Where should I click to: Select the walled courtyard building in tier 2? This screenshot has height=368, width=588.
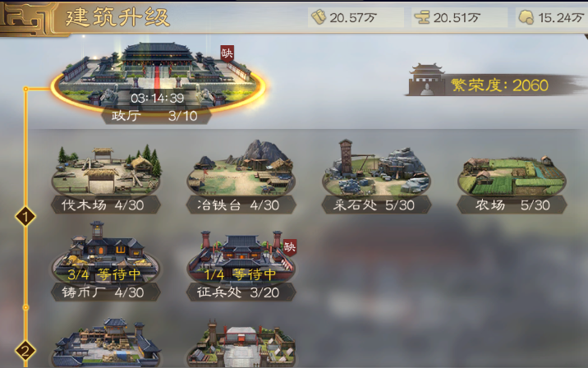(x=241, y=344)
